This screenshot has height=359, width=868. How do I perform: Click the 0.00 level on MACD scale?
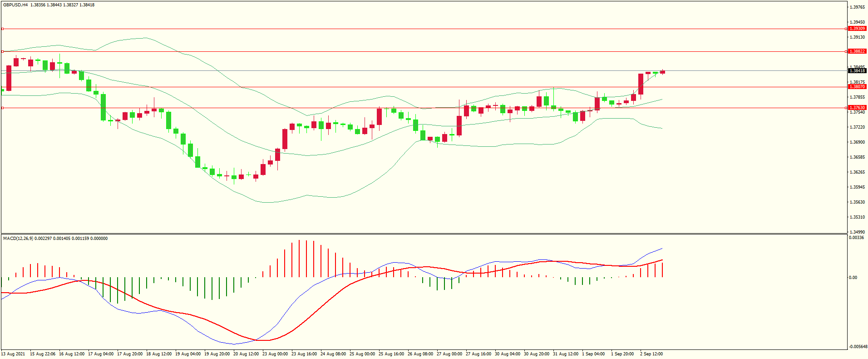[x=853, y=278]
